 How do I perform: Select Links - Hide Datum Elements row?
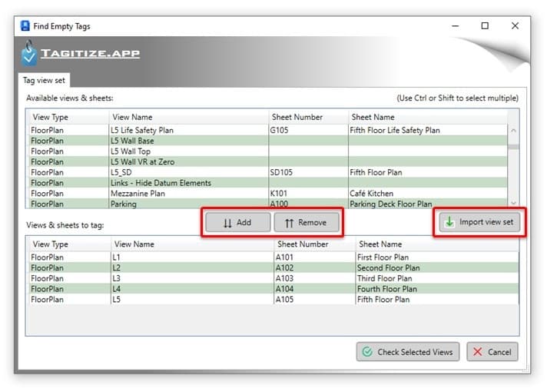267,183
